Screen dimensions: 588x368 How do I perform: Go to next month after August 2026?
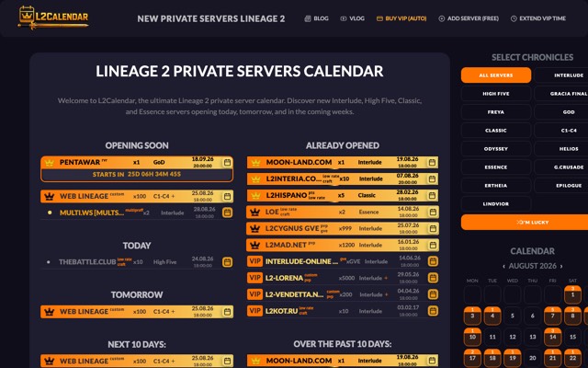pyautogui.click(x=561, y=266)
